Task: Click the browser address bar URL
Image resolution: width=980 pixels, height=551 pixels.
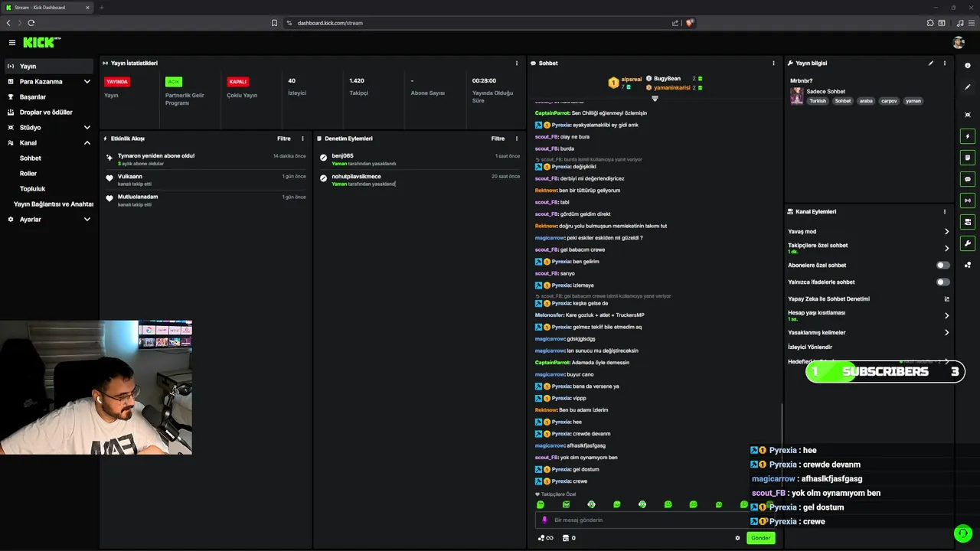Action: (330, 23)
